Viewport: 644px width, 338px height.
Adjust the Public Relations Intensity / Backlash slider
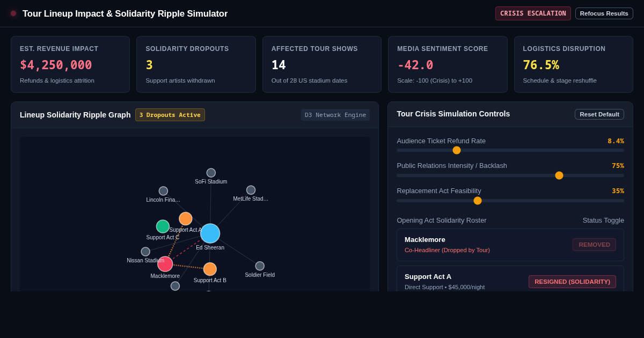510,175
